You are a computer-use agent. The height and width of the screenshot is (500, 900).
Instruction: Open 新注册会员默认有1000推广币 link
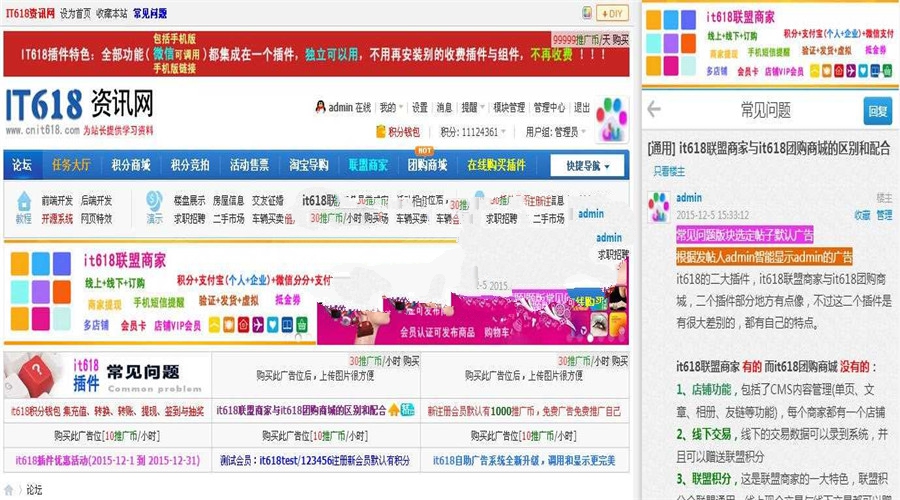click(524, 411)
